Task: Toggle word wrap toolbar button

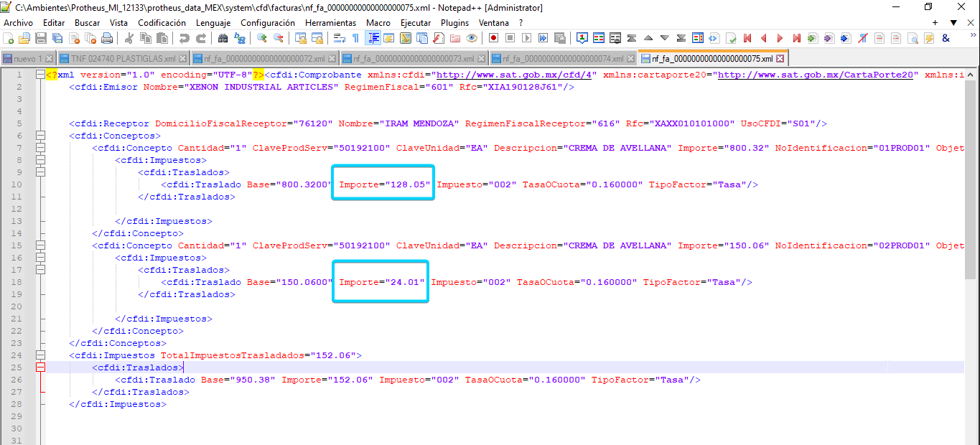Action: pos(339,38)
